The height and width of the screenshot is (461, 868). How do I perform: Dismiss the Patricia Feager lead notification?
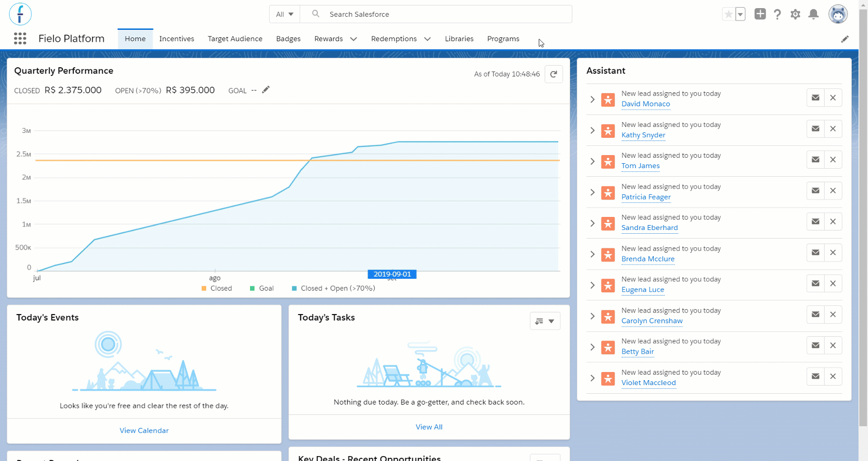coord(833,190)
